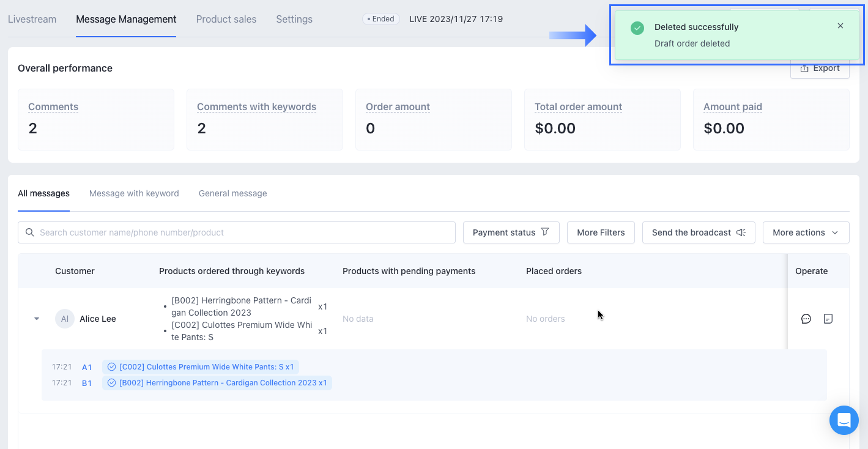
Task: Go to the Product sales tab
Action: [x=226, y=19]
